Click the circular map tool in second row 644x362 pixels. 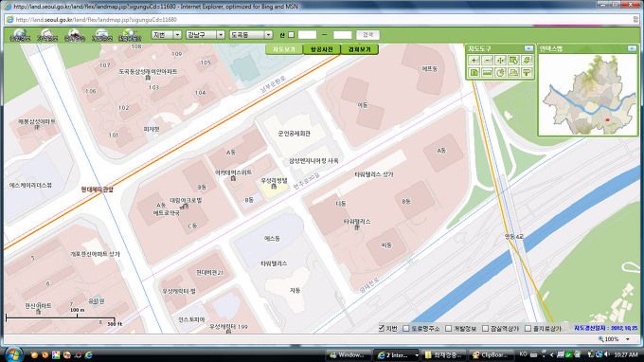(x=500, y=73)
